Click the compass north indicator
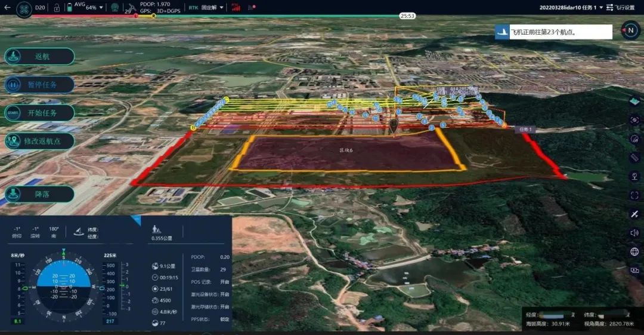The image size is (644, 335). coord(630,30)
